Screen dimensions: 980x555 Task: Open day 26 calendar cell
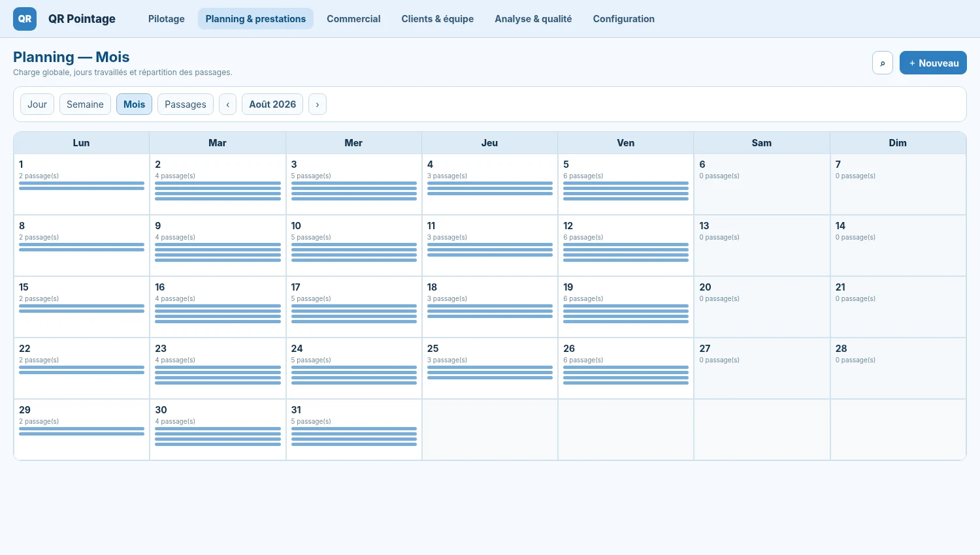(x=626, y=368)
